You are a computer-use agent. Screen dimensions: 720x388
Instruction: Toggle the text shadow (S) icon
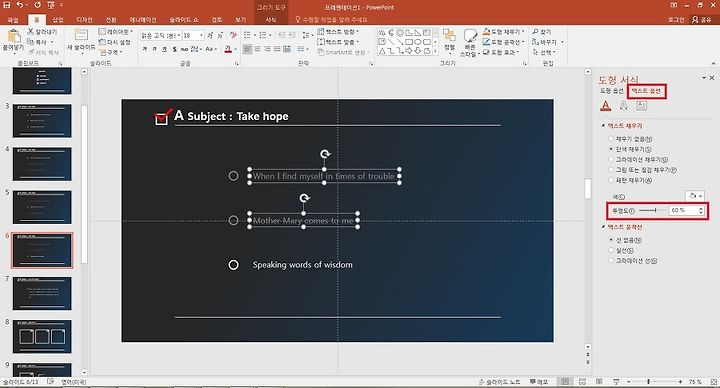pos(174,49)
